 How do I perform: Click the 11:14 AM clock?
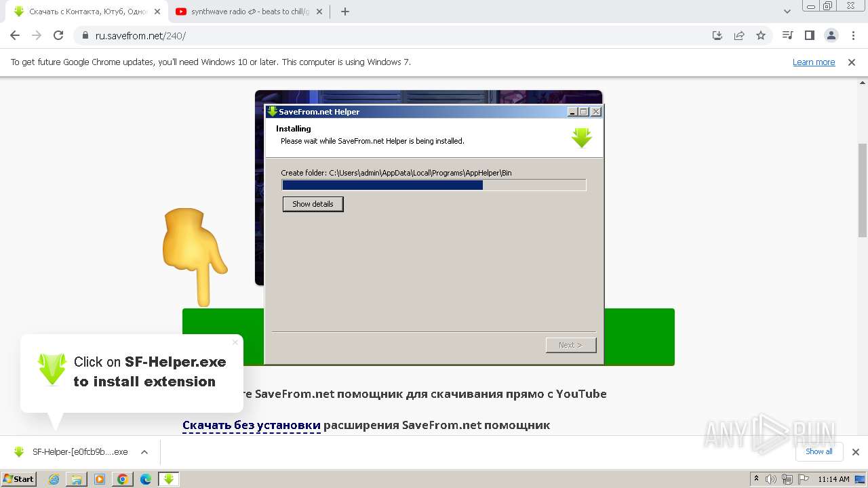point(834,479)
